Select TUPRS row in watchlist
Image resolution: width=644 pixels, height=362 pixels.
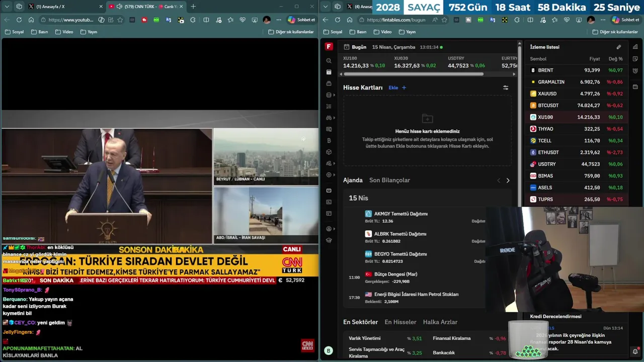click(577, 199)
